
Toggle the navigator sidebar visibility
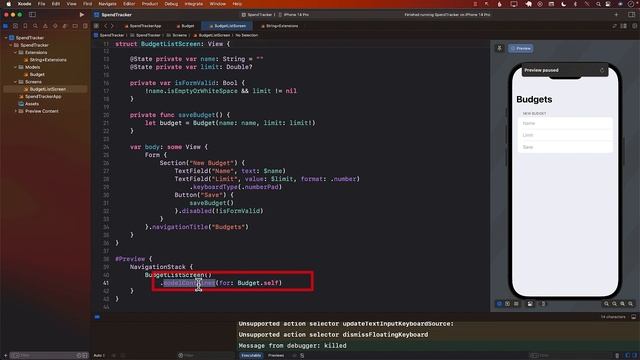click(32, 15)
